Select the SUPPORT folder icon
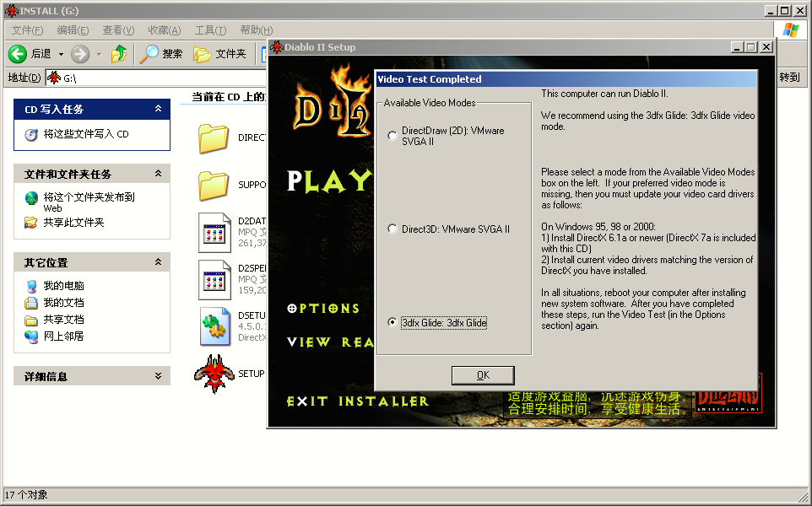812x506 pixels. tap(214, 186)
